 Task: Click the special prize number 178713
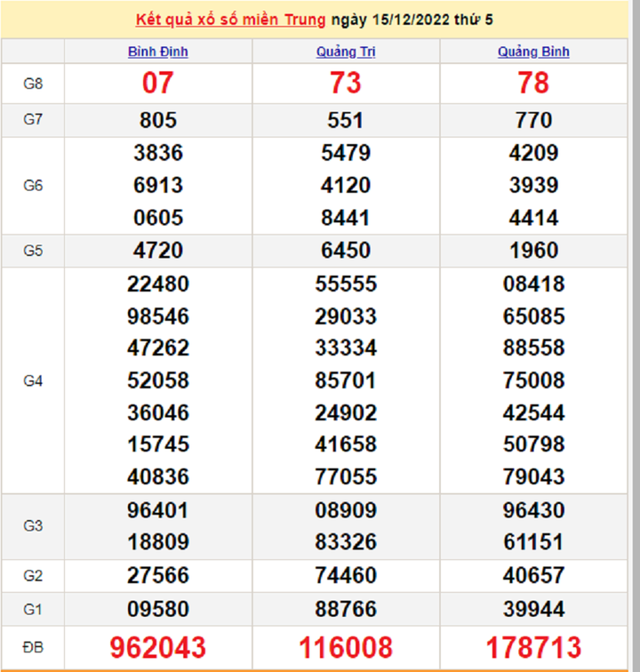(533, 647)
